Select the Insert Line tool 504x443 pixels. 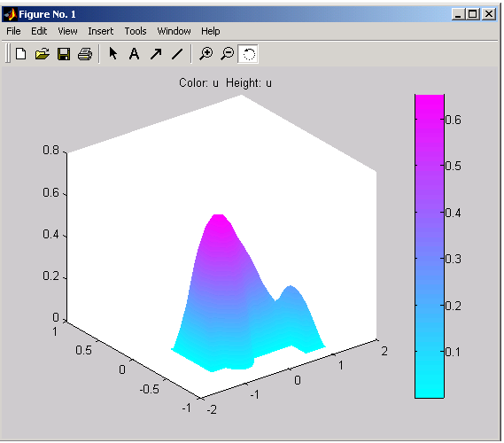(x=177, y=54)
